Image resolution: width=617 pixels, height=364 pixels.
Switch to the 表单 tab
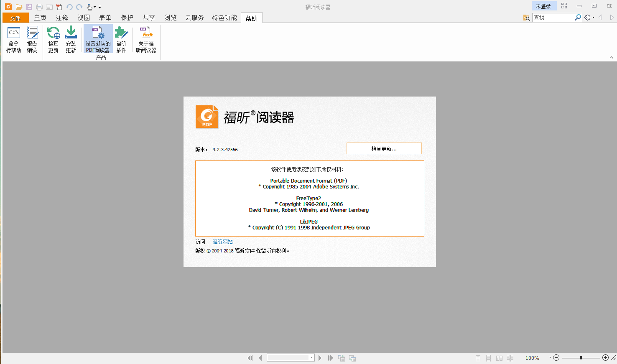point(105,18)
